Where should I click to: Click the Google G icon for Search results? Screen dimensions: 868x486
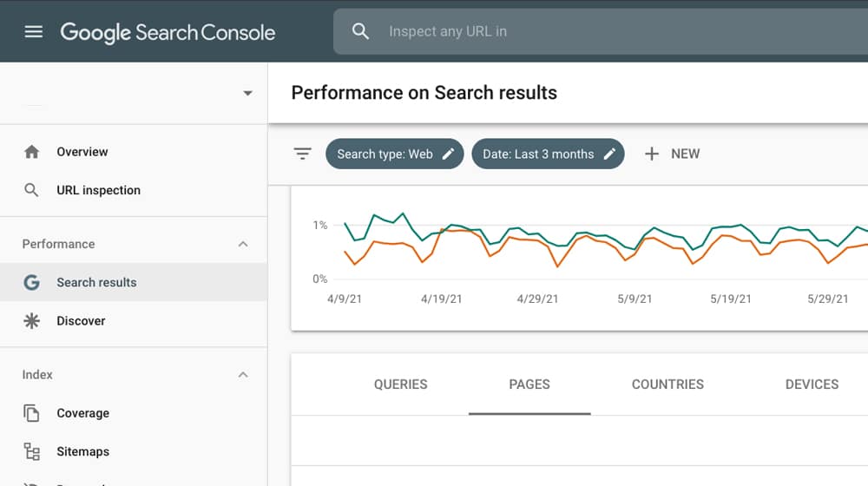[31, 282]
